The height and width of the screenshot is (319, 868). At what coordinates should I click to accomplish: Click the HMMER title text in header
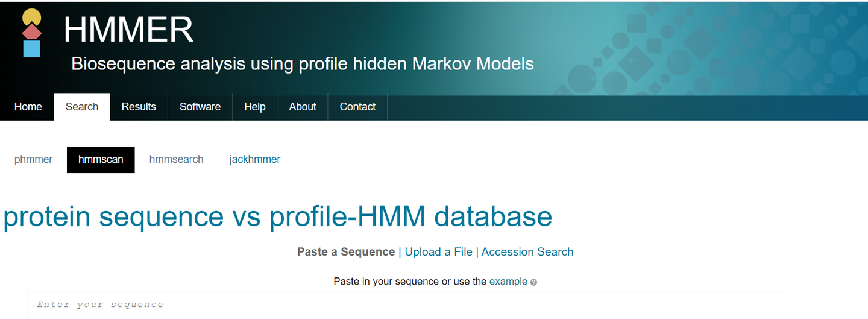pyautogui.click(x=128, y=29)
